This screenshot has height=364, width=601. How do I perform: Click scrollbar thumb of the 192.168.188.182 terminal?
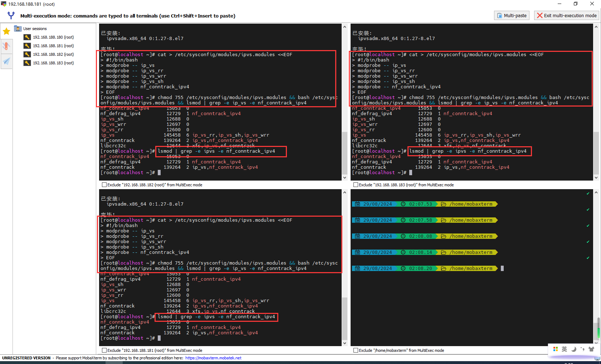pyautogui.click(x=345, y=153)
